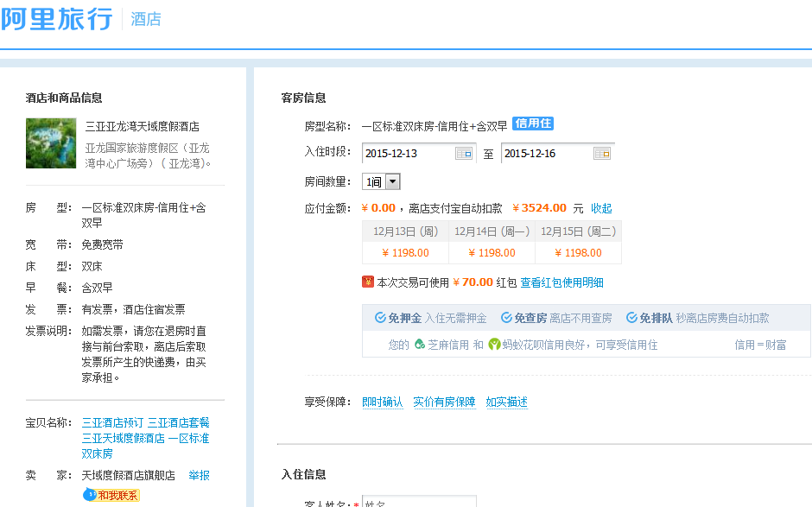Click the check-in date calendar icon

click(464, 154)
